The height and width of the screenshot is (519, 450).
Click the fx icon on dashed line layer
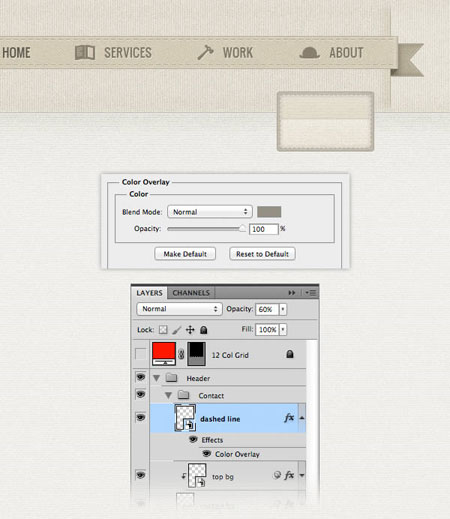point(289,418)
